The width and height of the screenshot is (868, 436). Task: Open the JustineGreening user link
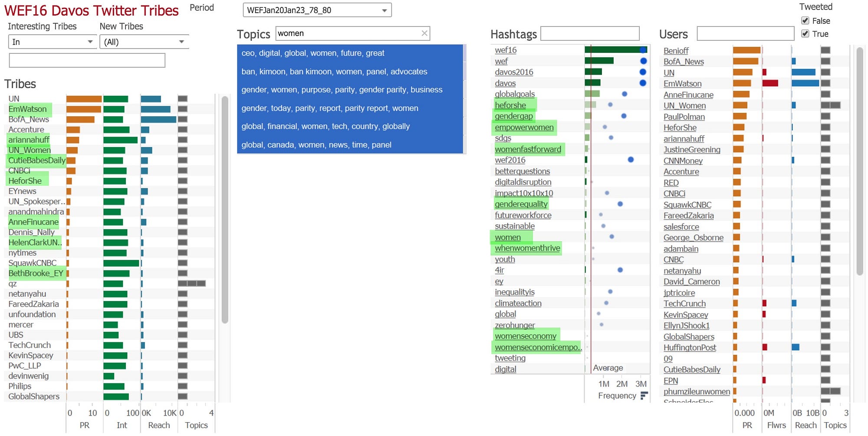tap(692, 150)
